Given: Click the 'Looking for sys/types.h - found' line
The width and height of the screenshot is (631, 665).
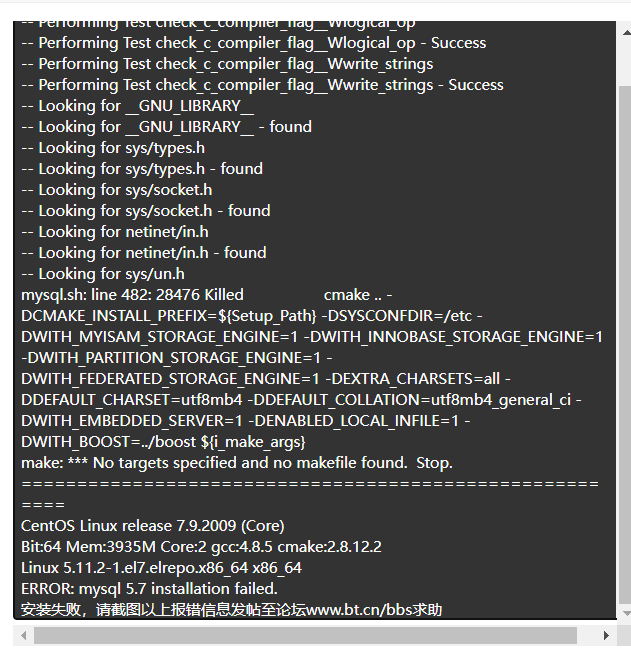Looking at the screenshot, I should click(x=142, y=169).
